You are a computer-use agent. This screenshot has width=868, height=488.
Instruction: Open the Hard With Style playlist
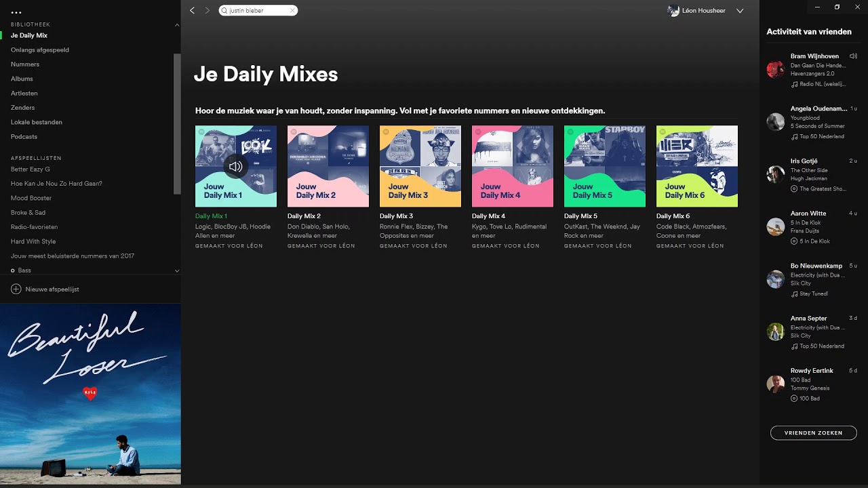click(33, 241)
